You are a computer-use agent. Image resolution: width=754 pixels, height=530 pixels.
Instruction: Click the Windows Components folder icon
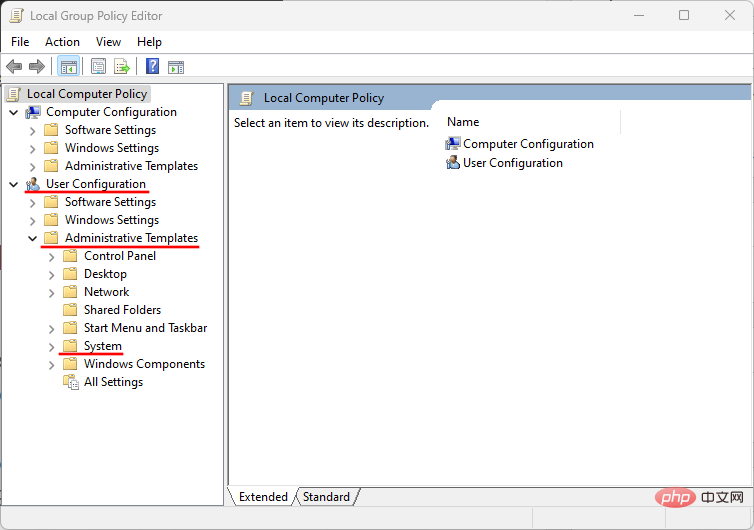[x=70, y=364]
